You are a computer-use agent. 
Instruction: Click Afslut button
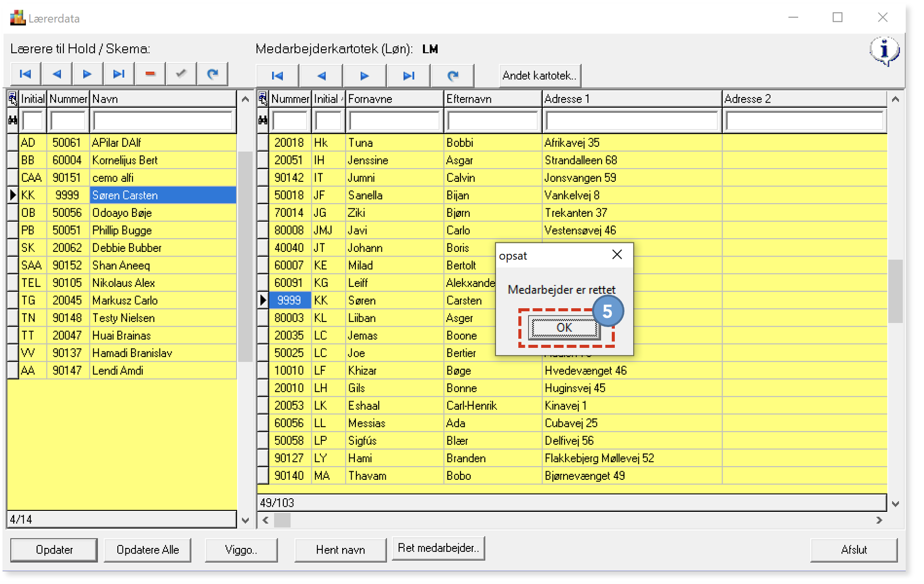point(854,549)
